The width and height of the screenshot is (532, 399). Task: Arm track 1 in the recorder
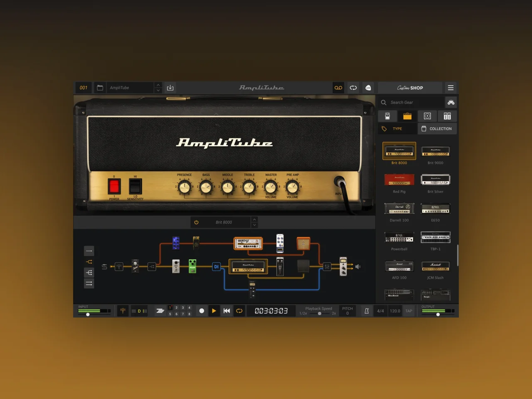coord(170,308)
